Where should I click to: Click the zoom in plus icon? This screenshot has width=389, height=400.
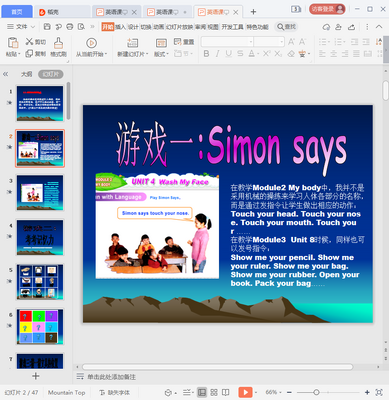coord(367,392)
